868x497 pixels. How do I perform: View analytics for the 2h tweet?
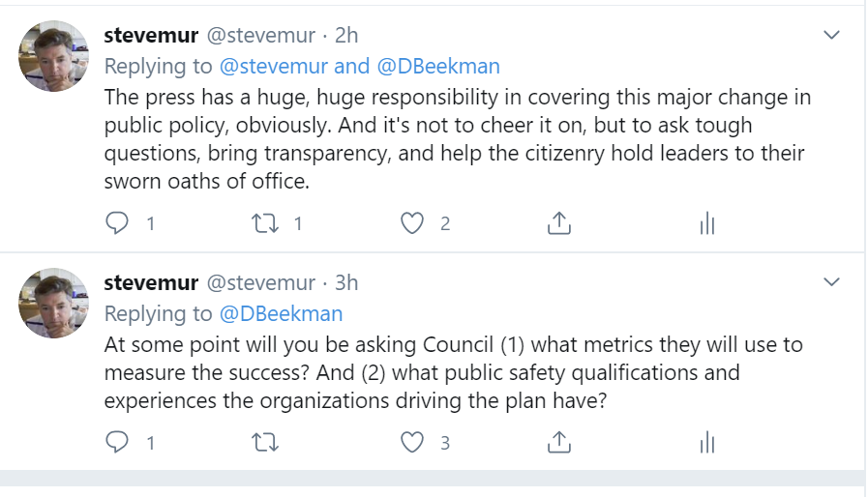click(706, 224)
